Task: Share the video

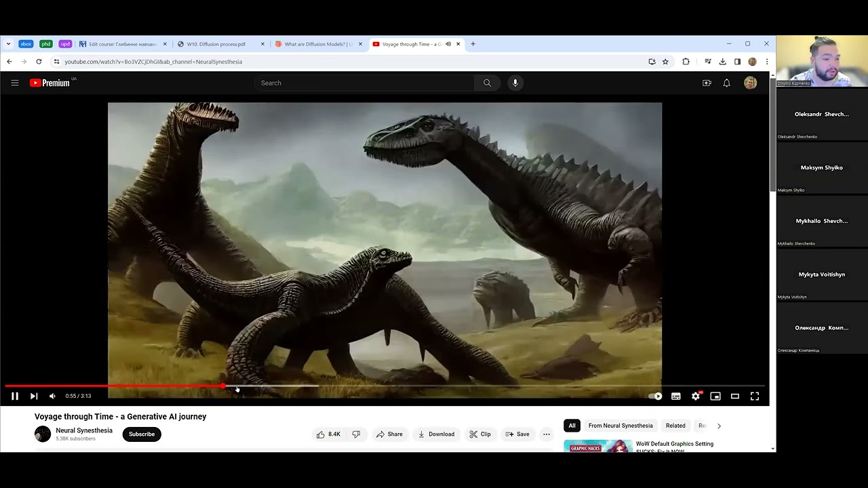Action: click(x=389, y=434)
